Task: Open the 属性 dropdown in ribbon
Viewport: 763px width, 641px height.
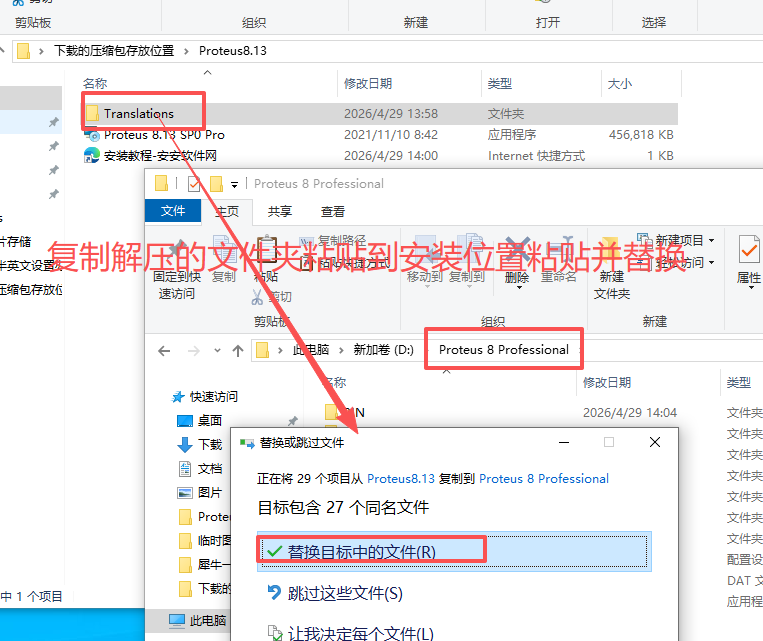Action: tap(751, 287)
